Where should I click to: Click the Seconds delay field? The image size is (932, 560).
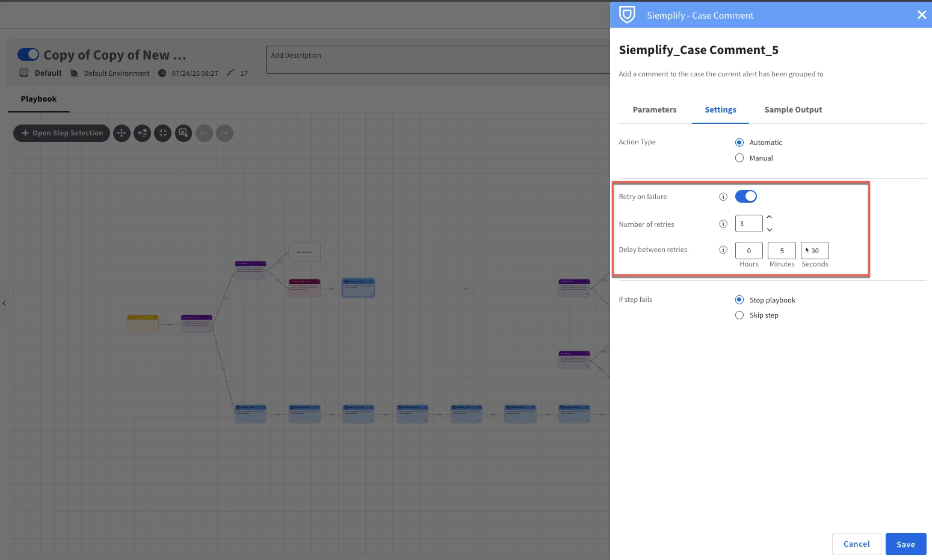[x=815, y=250]
